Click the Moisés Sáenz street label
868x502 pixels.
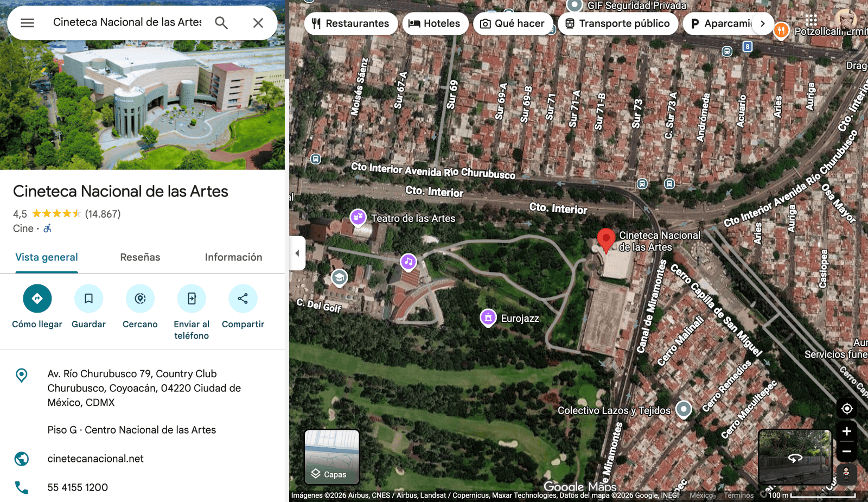click(x=359, y=87)
